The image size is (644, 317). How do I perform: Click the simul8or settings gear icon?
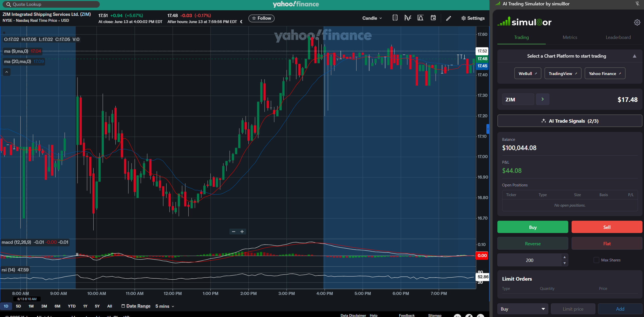coord(637,23)
